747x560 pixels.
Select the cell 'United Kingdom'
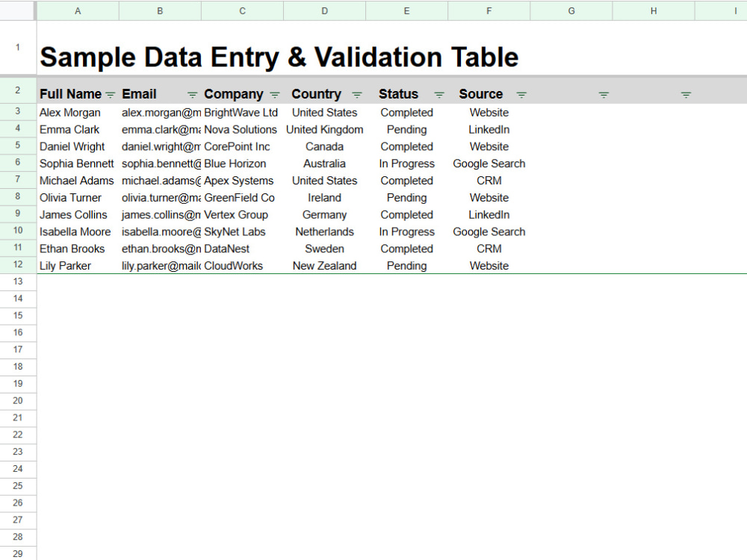pyautogui.click(x=324, y=129)
